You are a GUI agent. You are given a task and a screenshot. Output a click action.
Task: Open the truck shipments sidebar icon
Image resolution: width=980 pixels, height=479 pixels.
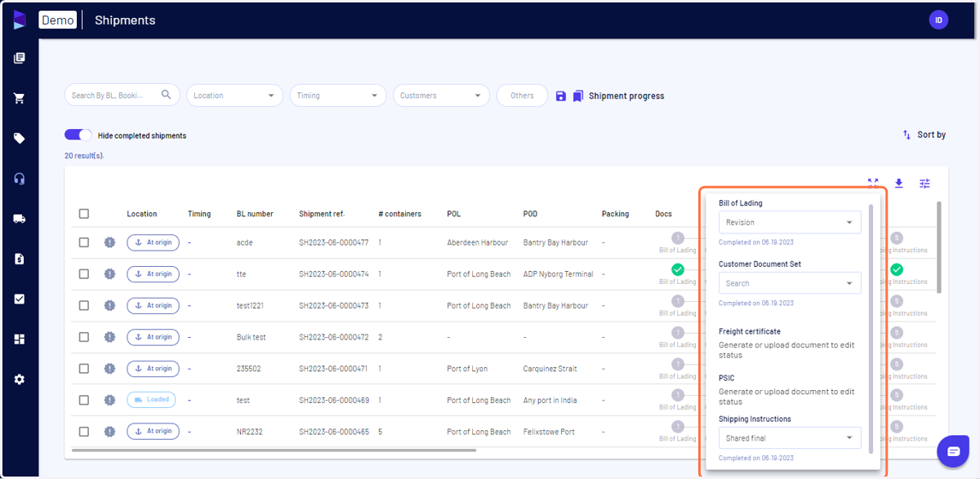click(20, 219)
